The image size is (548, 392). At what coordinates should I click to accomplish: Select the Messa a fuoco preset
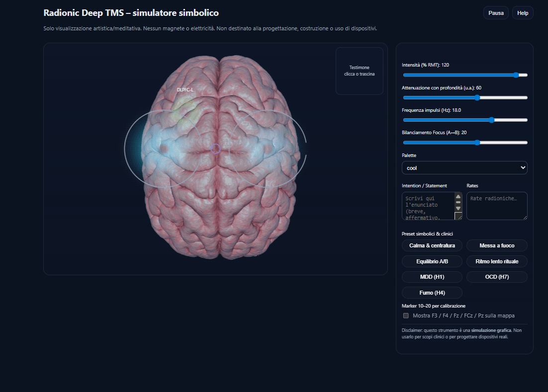pos(496,245)
